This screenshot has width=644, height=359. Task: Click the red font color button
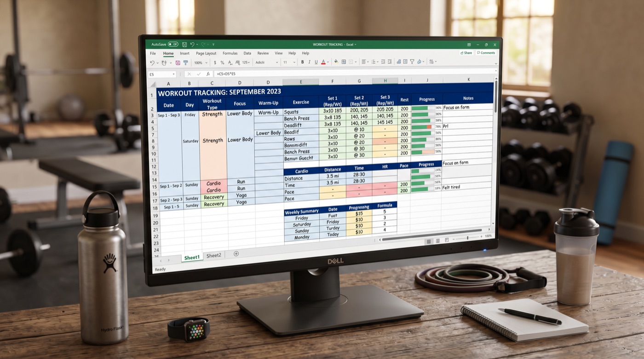(x=323, y=62)
